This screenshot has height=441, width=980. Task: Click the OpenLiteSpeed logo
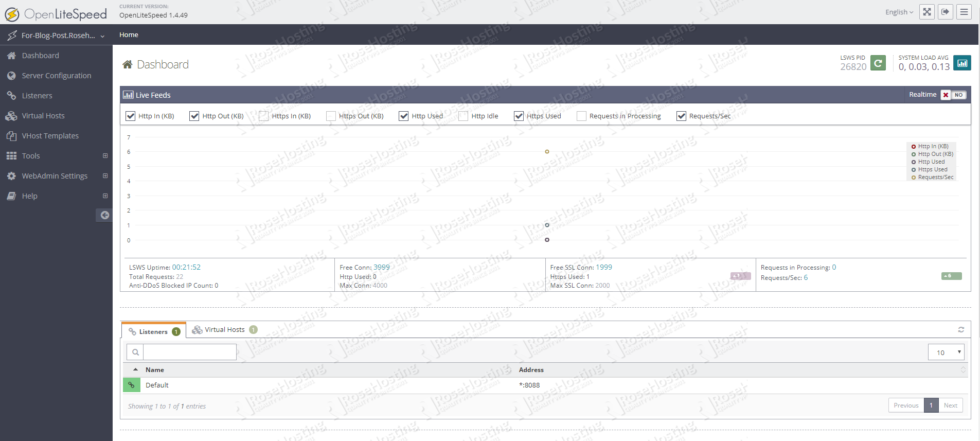[x=56, y=14]
